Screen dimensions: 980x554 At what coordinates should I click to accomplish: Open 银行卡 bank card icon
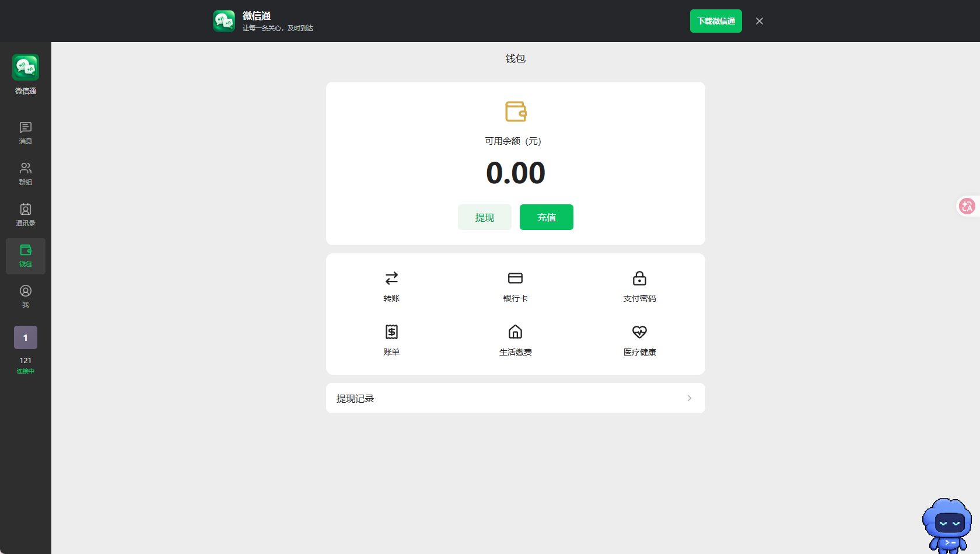click(515, 278)
